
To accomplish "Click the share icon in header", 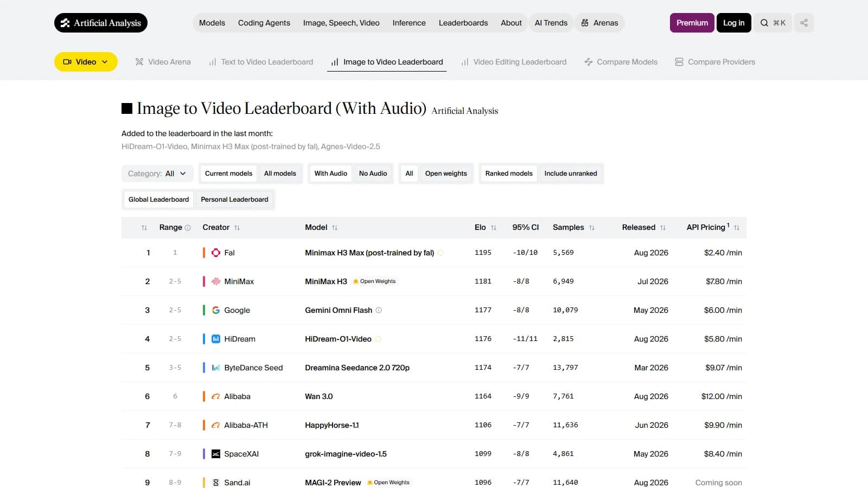I will [x=804, y=23].
